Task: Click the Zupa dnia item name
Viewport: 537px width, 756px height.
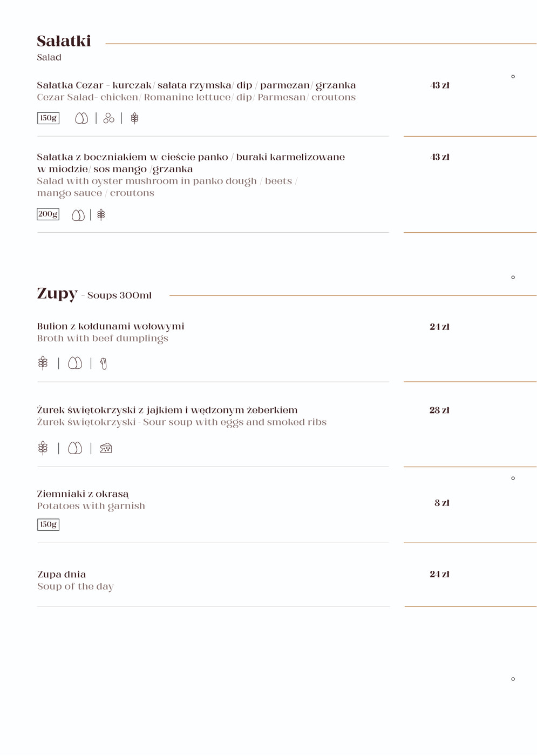Action: [62, 575]
